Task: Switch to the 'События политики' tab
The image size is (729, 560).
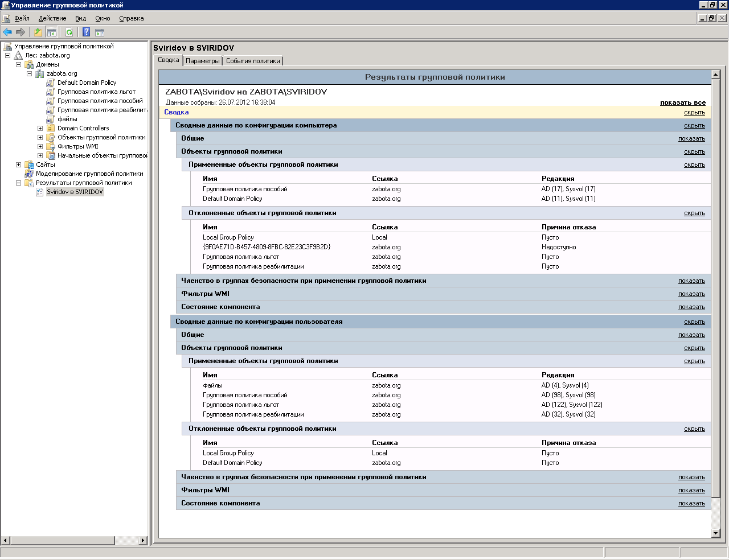Action: point(253,61)
